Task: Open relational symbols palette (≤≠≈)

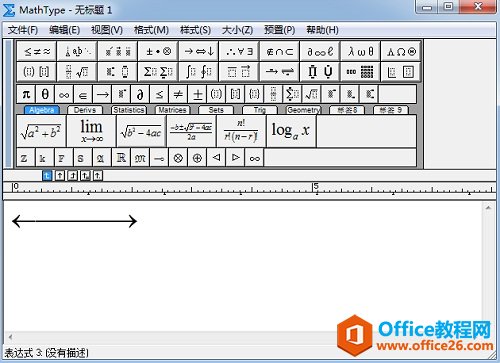Action: [37, 51]
